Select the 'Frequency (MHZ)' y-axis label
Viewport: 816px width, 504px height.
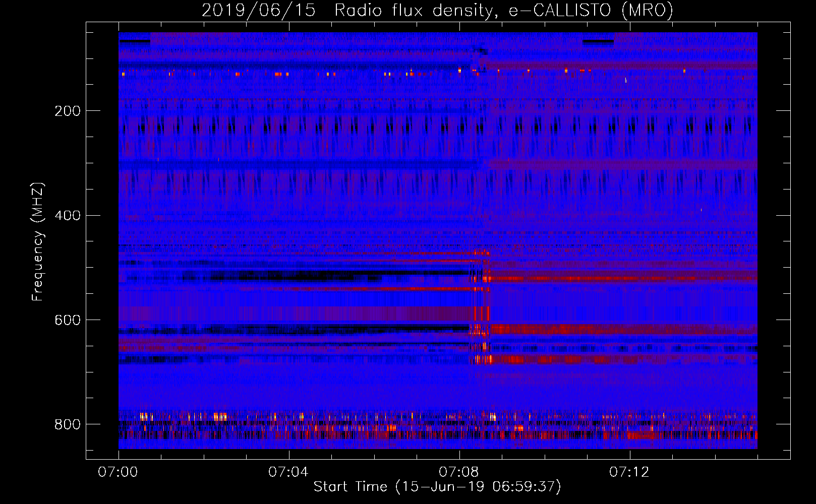(38, 242)
